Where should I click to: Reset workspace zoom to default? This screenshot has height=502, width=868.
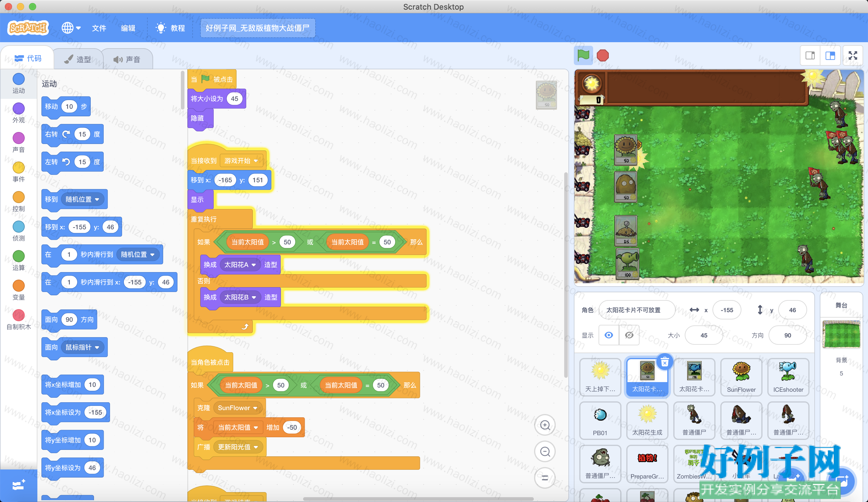[545, 478]
